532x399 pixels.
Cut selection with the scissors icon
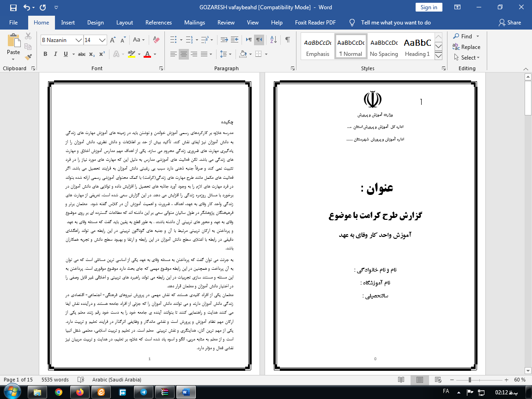pyautogui.click(x=28, y=36)
